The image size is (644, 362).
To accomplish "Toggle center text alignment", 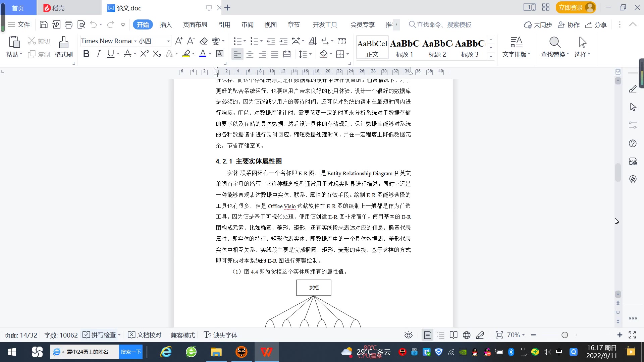I will [250, 54].
